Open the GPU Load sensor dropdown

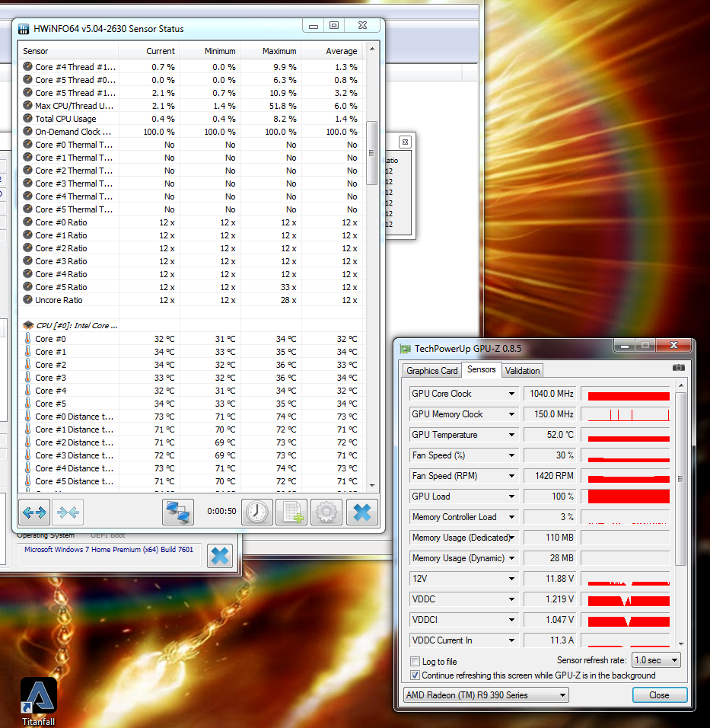click(511, 497)
